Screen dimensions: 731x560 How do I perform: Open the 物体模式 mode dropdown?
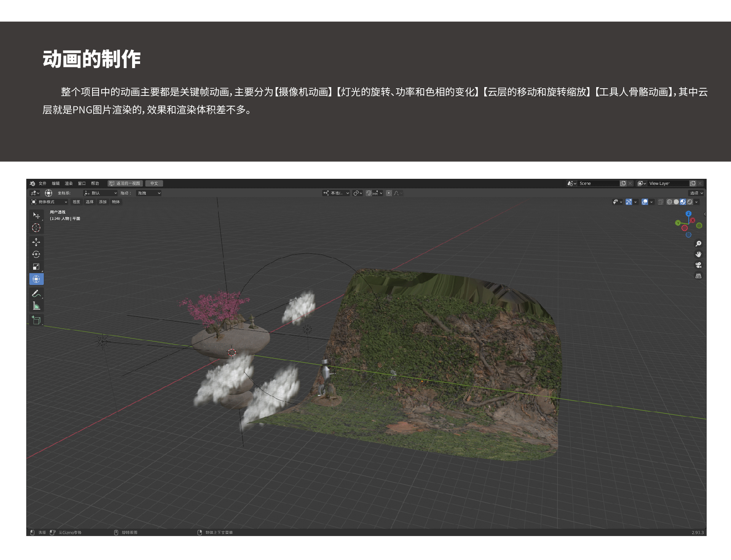pyautogui.click(x=49, y=202)
